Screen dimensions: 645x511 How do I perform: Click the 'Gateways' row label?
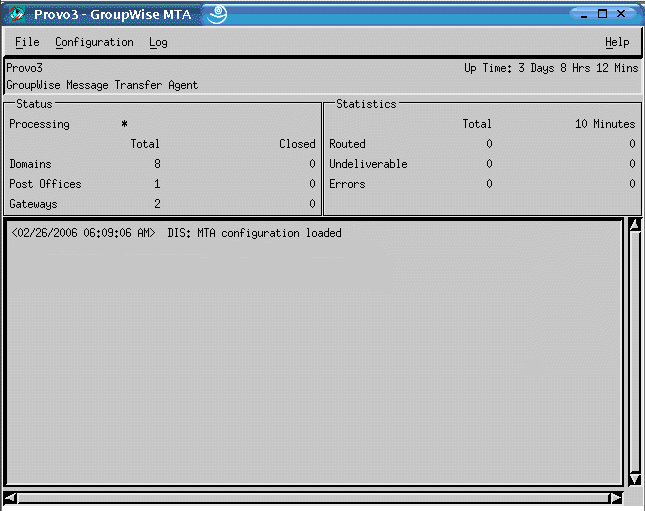pos(33,204)
